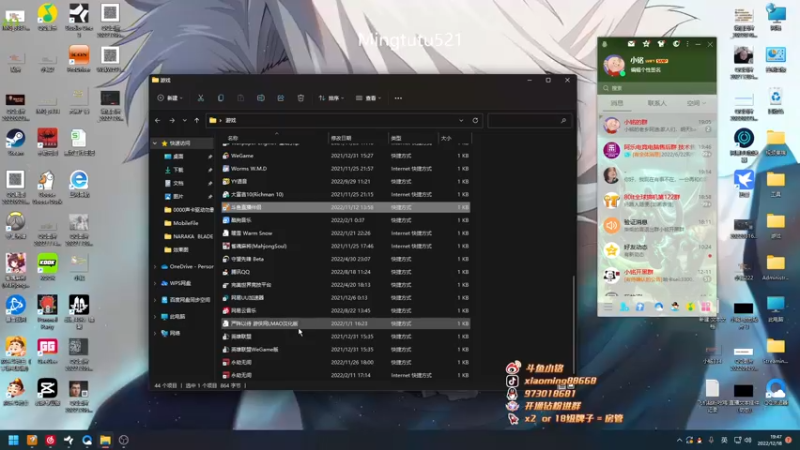Screen dimensions: 800x450
Task: Expand the 此电脑 tree node
Action: coord(155,317)
